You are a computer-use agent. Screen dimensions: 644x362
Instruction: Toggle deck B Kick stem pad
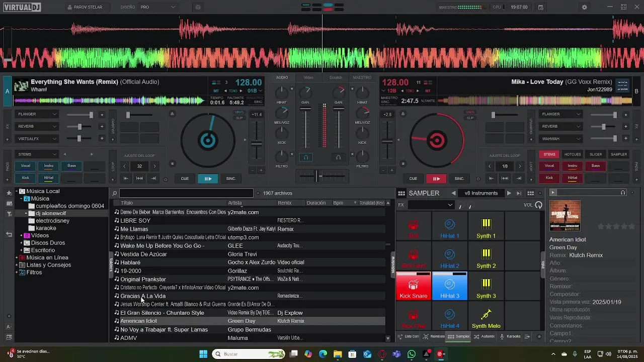pyautogui.click(x=549, y=177)
